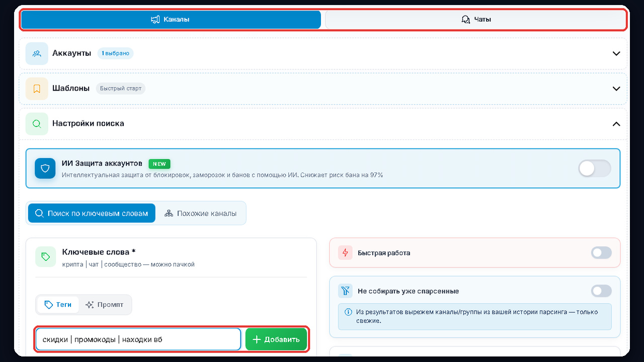Screen dimensions: 644x362
Task: Choose the Промпт input mode
Action: click(x=105, y=305)
